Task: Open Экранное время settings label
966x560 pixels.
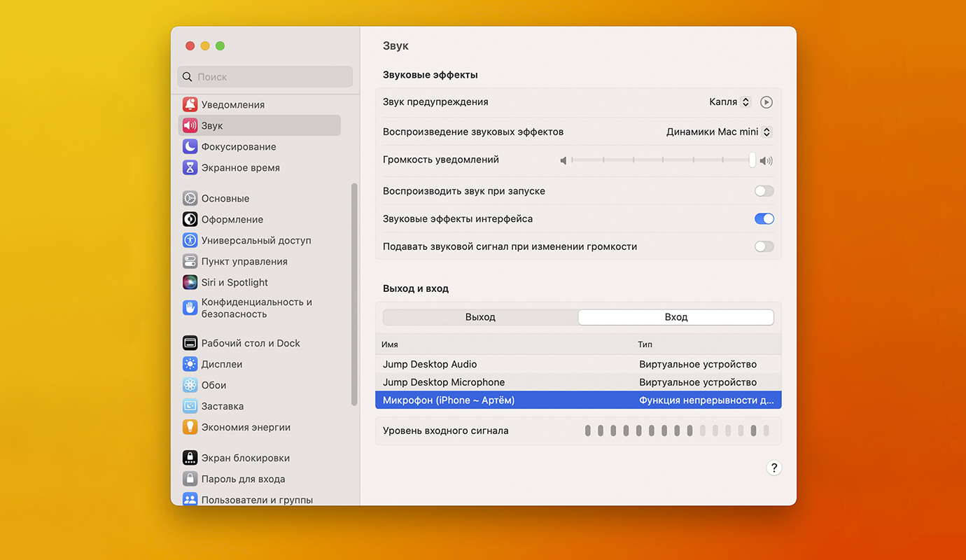Action: (x=241, y=167)
